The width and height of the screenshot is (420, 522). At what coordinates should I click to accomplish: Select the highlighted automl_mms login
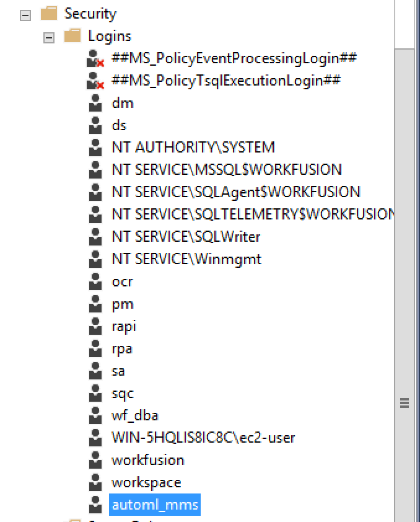pyautogui.click(x=155, y=505)
